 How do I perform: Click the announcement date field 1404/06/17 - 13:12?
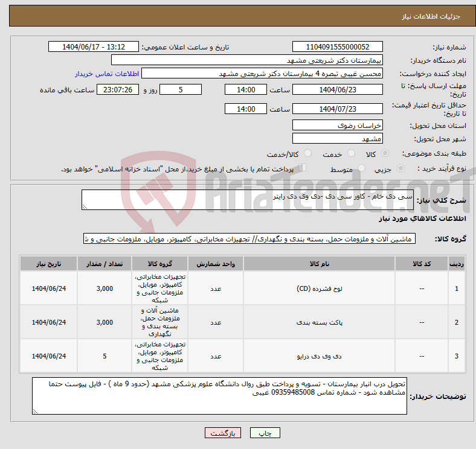pos(94,47)
